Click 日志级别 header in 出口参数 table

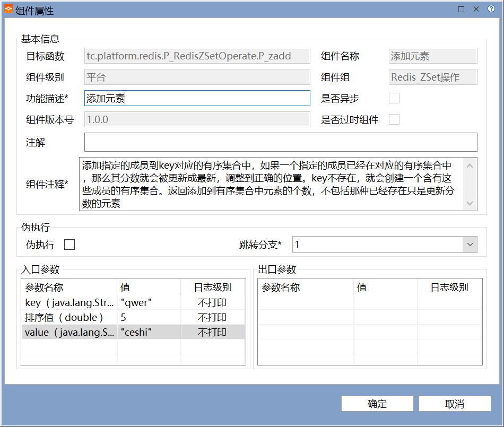[449, 287]
